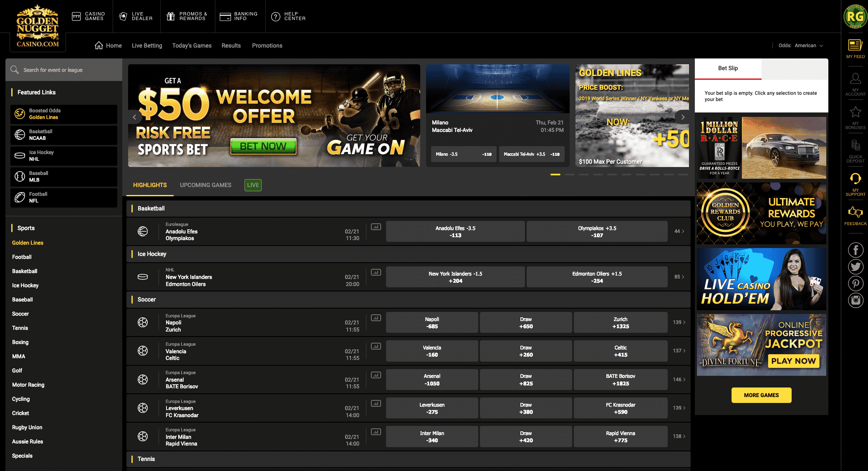Open Live Dealer menu

pyautogui.click(x=136, y=16)
